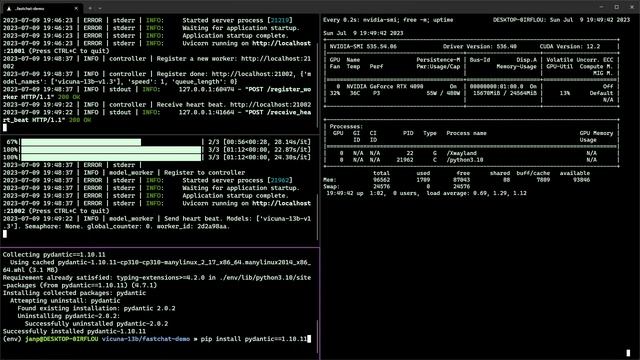Screen dimensions: 640x360
Task: Click the vicuna-13b/fastchat-demo prompt path
Action: 146,339
